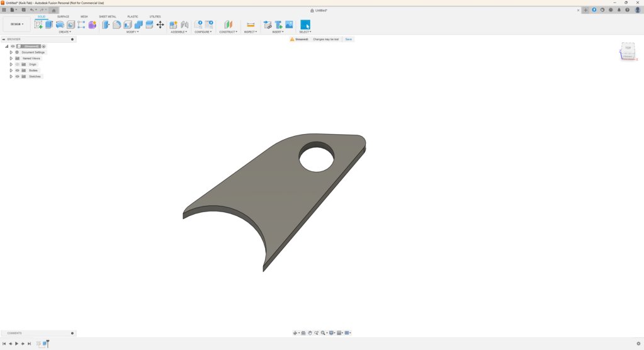Click the first Configure icon
The width and height of the screenshot is (644, 350).
coord(198,25)
